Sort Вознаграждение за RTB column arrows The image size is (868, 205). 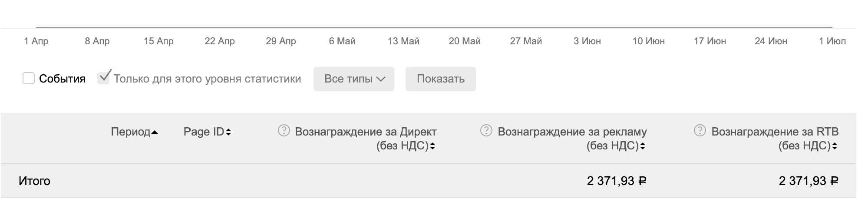[835, 146]
